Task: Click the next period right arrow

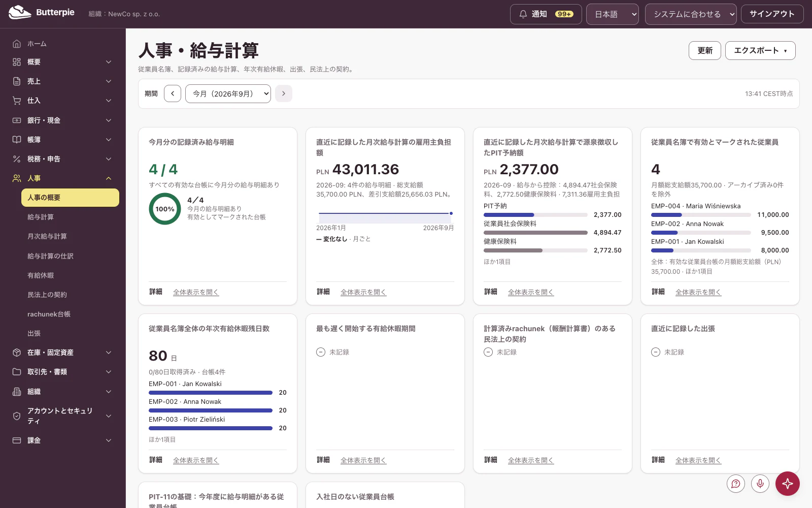Action: pos(284,93)
